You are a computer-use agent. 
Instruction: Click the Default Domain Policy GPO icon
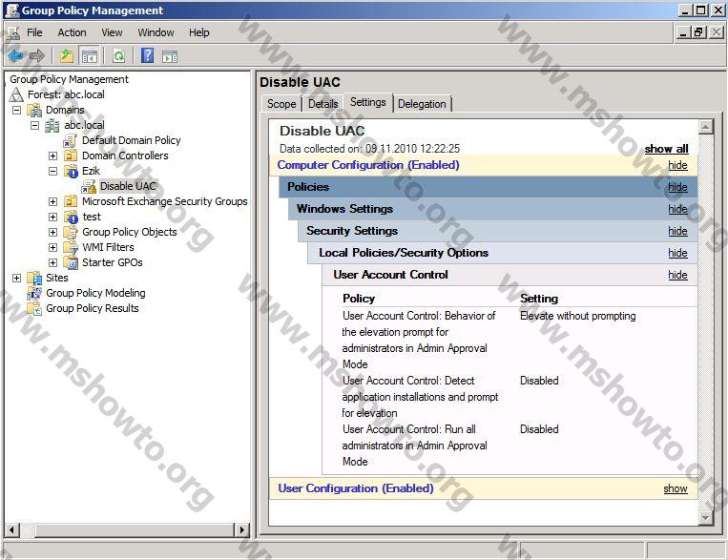click(70, 140)
